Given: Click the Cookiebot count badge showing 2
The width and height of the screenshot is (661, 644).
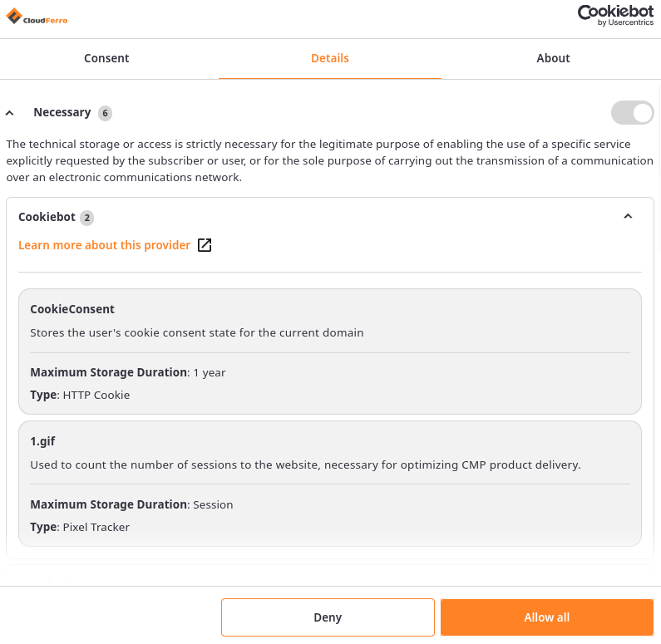Looking at the screenshot, I should [x=86, y=218].
